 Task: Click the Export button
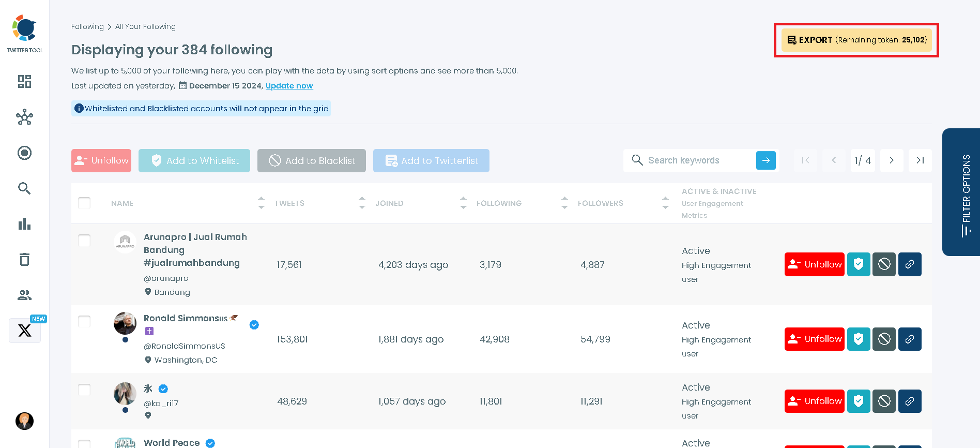click(x=856, y=40)
